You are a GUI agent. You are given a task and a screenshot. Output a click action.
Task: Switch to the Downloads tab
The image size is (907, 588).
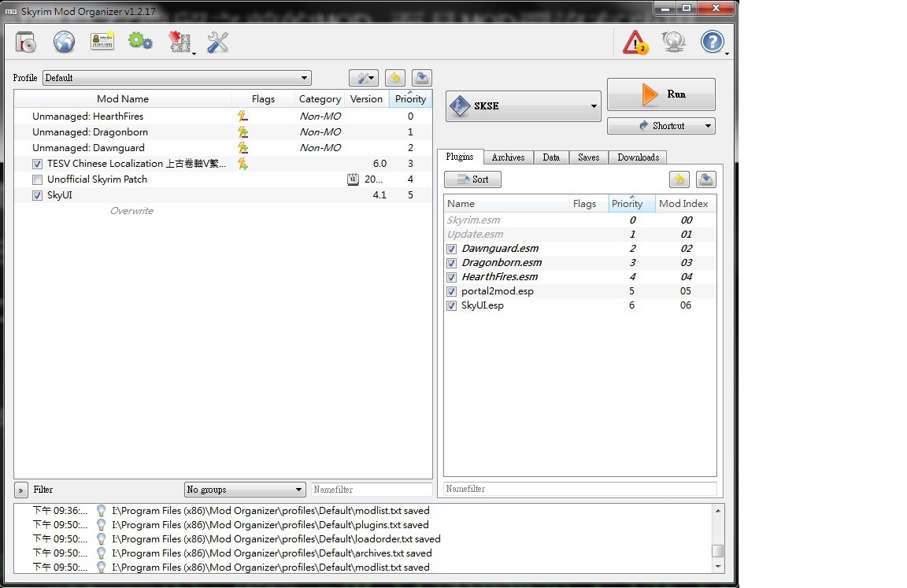coord(638,157)
